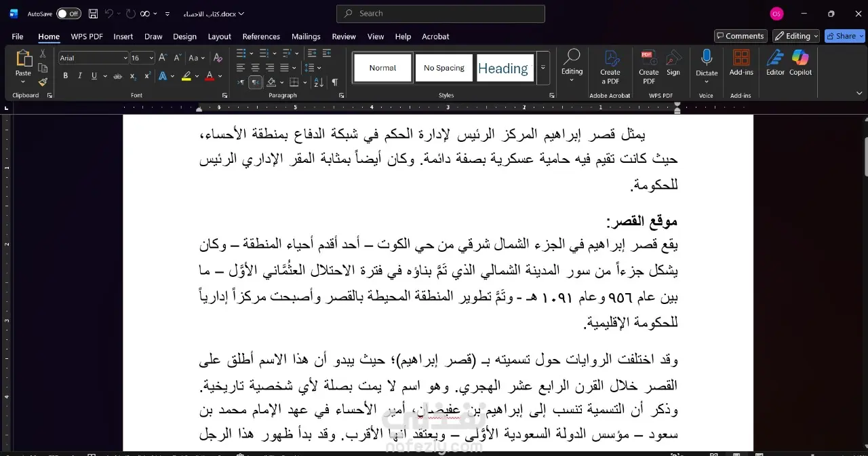Apply the No Spacing style

pyautogui.click(x=444, y=68)
